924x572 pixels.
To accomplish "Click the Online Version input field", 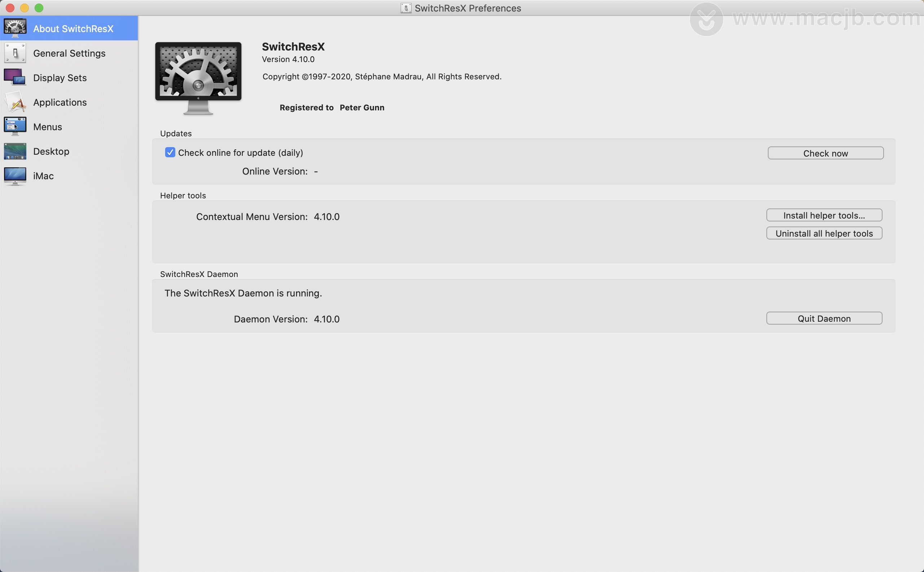I will click(x=317, y=171).
